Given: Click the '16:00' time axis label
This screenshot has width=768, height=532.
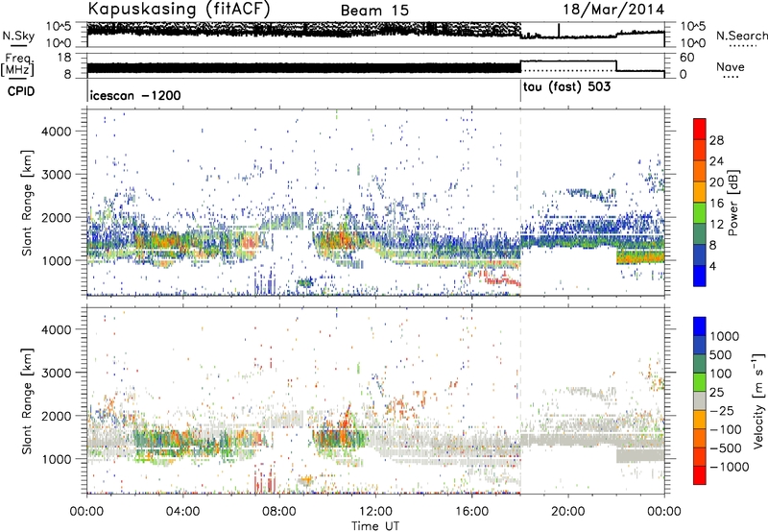Looking at the screenshot, I should 471,512.
